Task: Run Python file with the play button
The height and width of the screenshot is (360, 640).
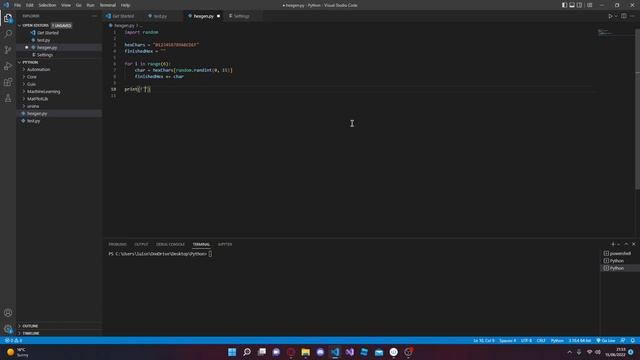Action: pyautogui.click(x=610, y=16)
